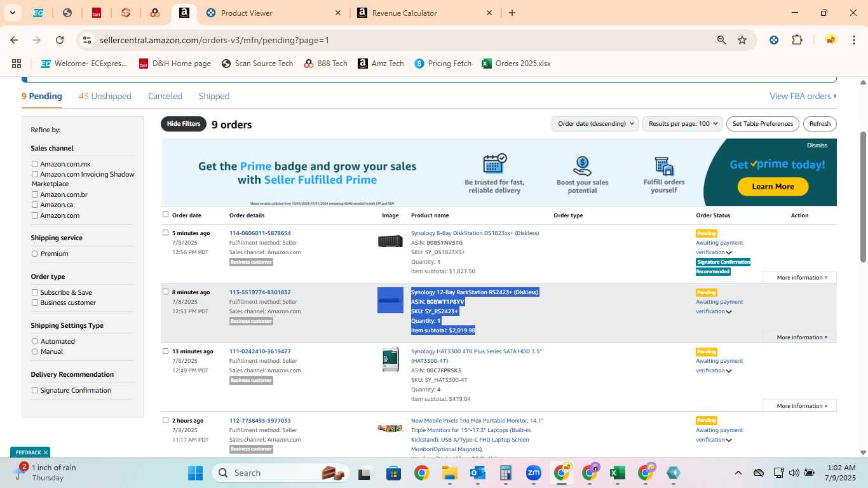Image resolution: width=868 pixels, height=488 pixels.
Task: Switch to the pinned D&H tab
Action: pyautogui.click(x=97, y=13)
